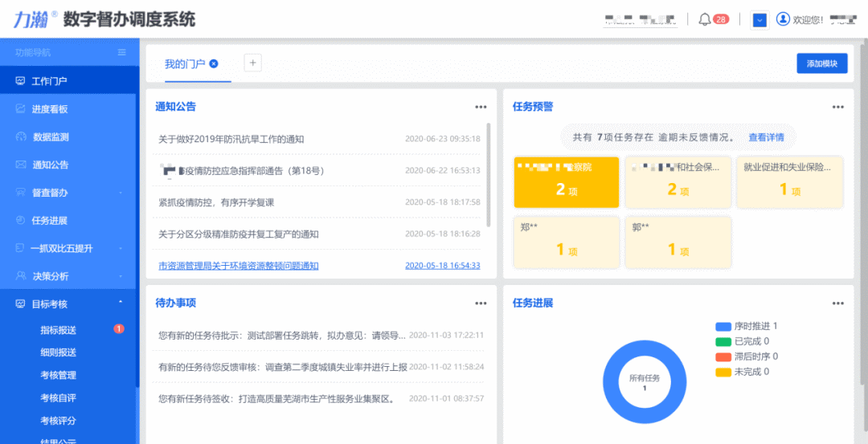This screenshot has width=868, height=444.
Task: Toggle the orange 滞后时序 legend item
Action: coord(746,356)
